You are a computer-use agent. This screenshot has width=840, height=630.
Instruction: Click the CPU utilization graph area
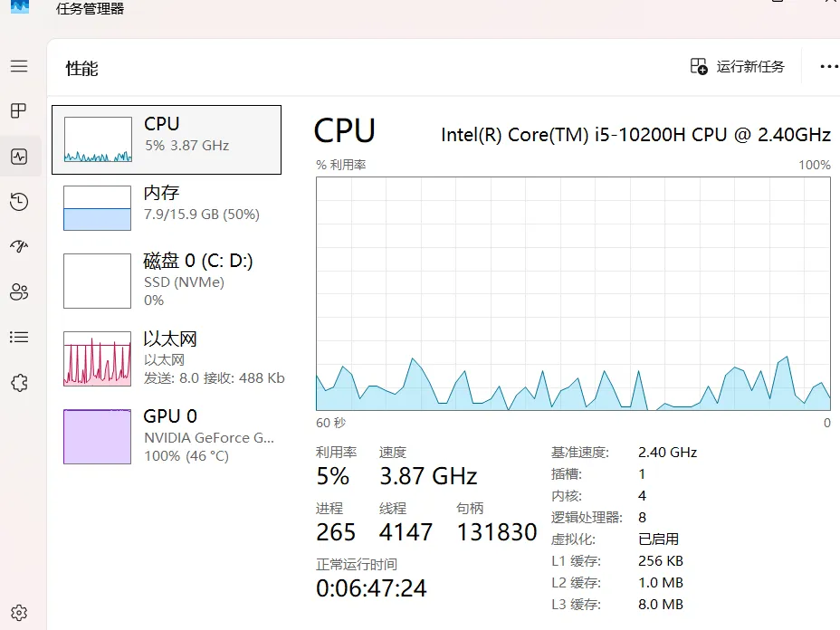tap(573, 293)
